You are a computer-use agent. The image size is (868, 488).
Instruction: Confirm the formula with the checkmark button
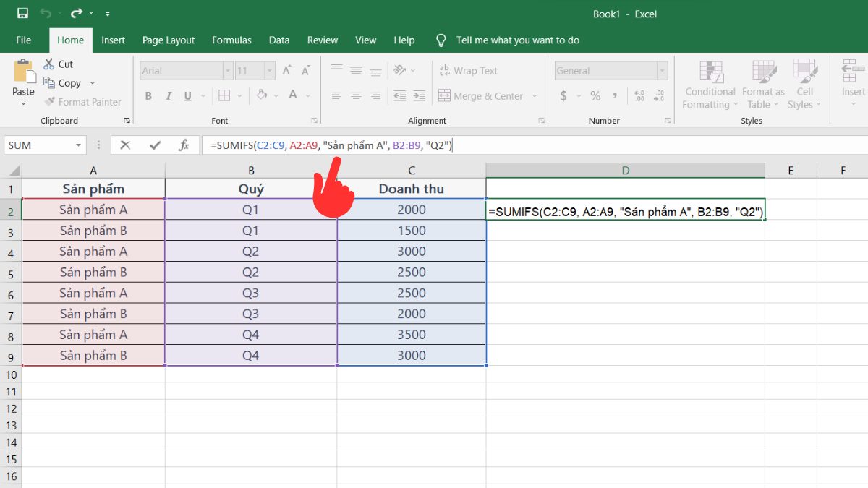[x=153, y=145]
